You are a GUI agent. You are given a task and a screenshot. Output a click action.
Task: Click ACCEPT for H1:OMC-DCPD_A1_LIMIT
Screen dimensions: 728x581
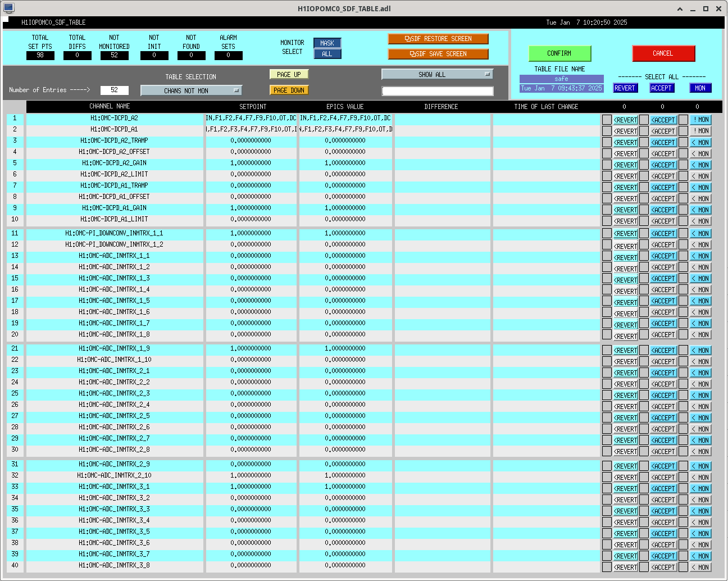pyautogui.click(x=663, y=221)
